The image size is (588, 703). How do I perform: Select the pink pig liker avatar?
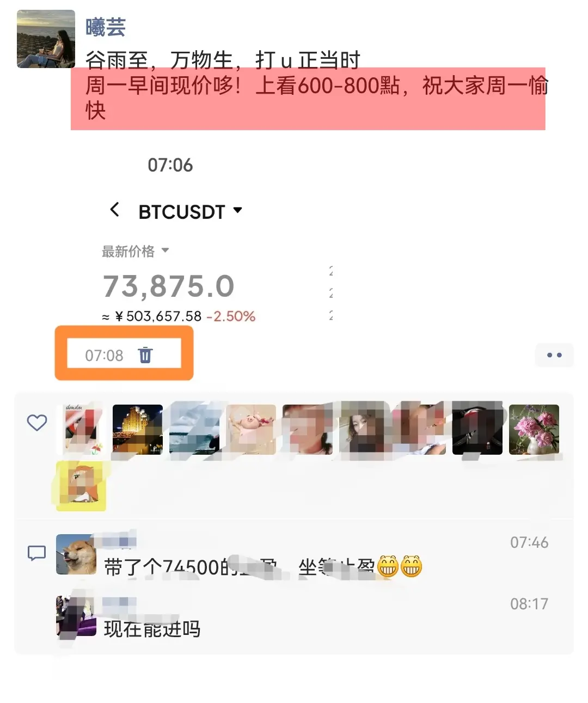tap(251, 430)
